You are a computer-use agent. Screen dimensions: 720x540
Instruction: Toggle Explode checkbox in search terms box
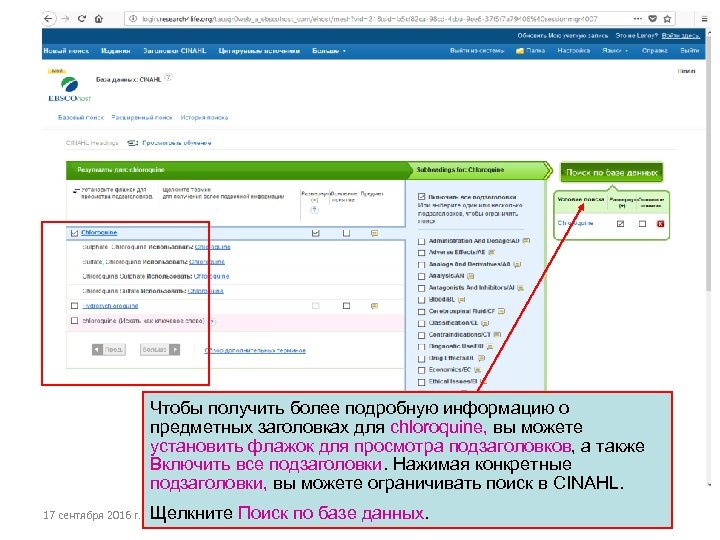(x=620, y=224)
